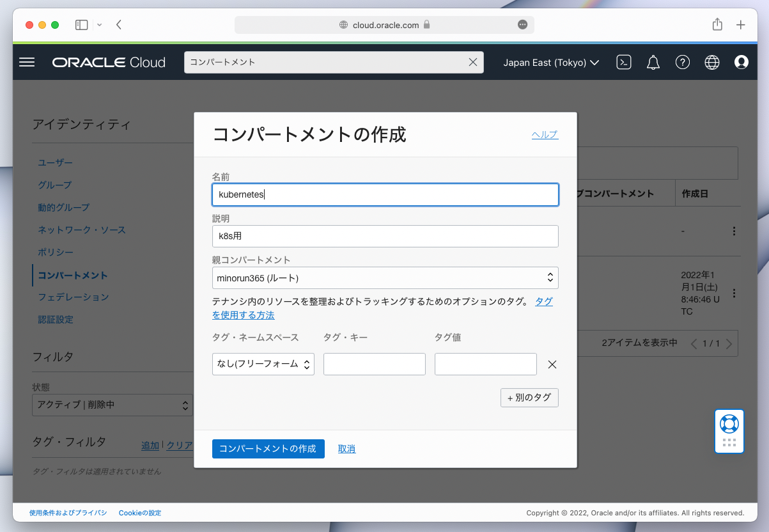Viewport: 769px width, 532px height.
Task: Toggle the Safari sidebar icon
Action: click(81, 24)
